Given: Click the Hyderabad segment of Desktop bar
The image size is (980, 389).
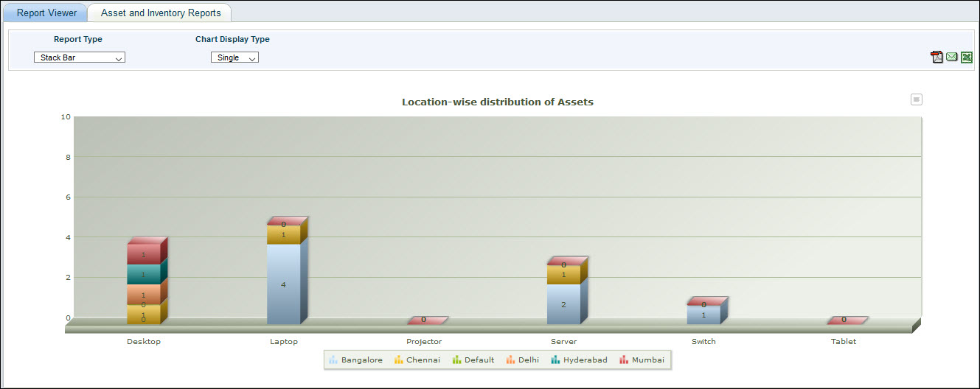Looking at the screenshot, I should tap(143, 274).
